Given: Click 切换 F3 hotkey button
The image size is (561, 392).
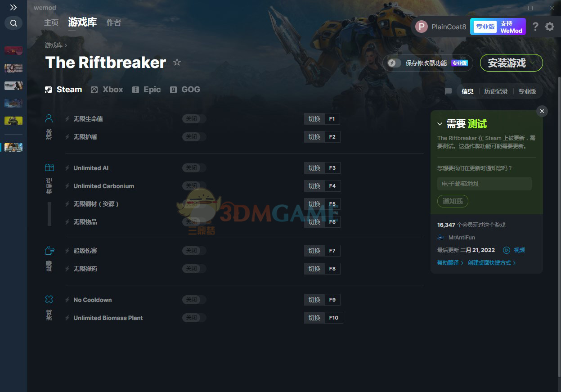Looking at the screenshot, I should (x=322, y=168).
